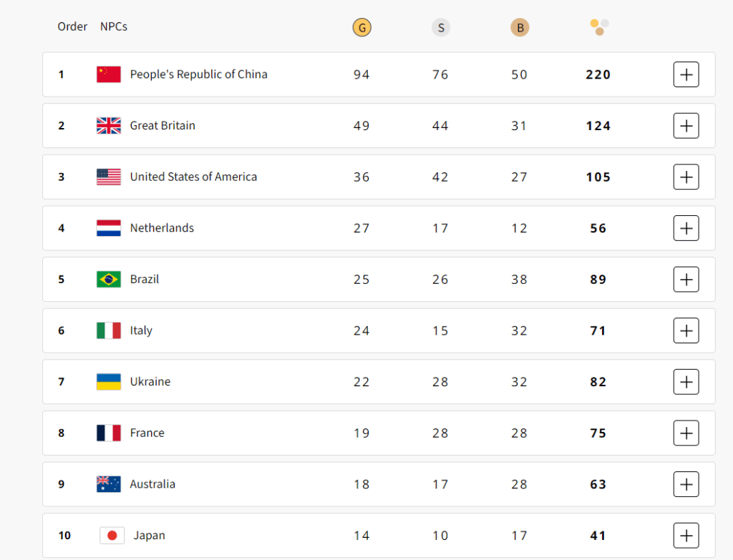Expand the France row details
Image resolution: width=733 pixels, height=560 pixels.
(x=686, y=433)
